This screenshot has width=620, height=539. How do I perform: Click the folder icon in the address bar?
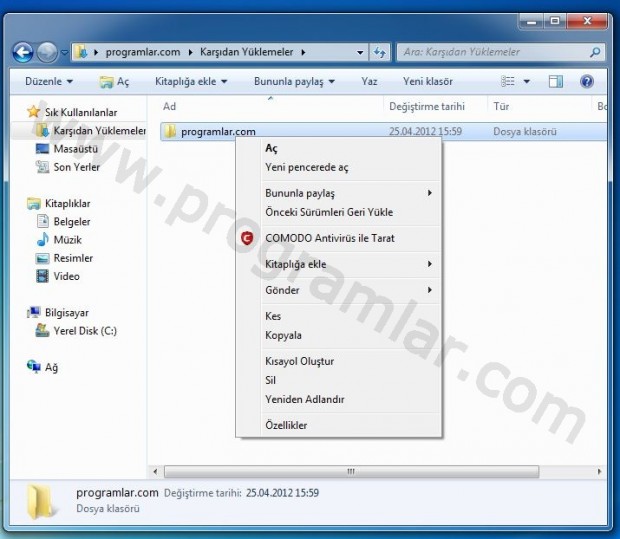coord(81,52)
